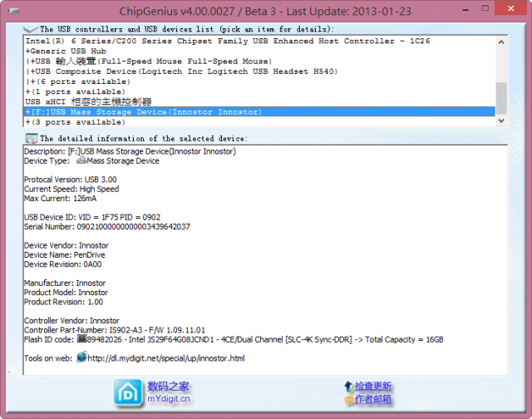Image resolution: width=532 pixels, height=419 pixels.
Task: Click the Manufacturer: Innostor line
Action: tap(65, 283)
